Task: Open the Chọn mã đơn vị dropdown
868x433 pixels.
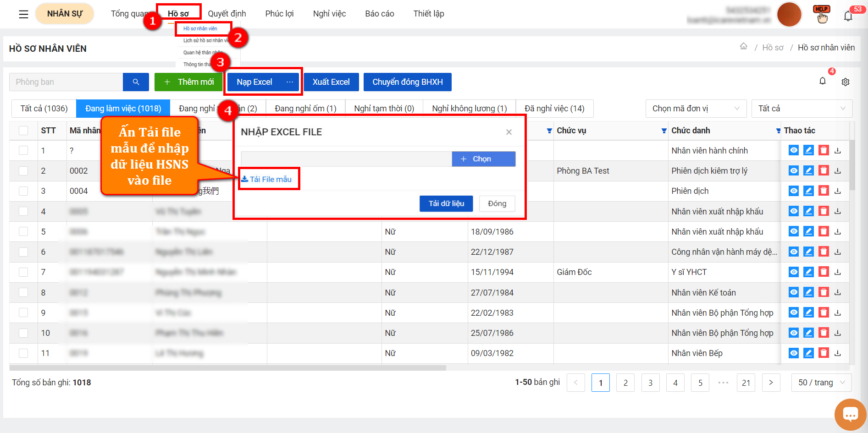Action: pyautogui.click(x=696, y=109)
